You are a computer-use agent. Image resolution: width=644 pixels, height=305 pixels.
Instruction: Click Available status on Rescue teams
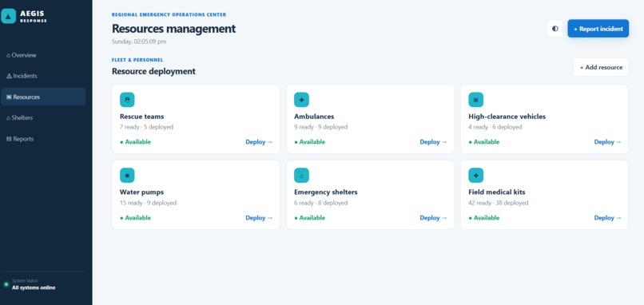(135, 142)
